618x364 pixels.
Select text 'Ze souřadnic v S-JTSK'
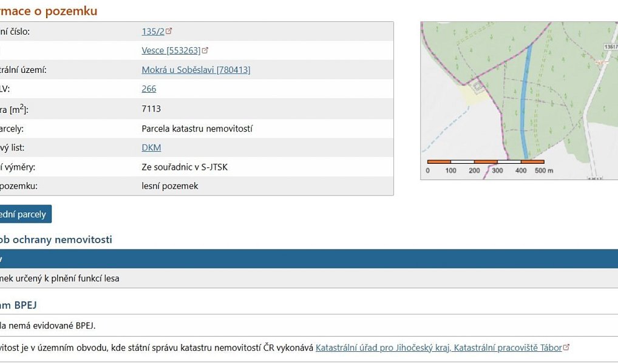tap(185, 167)
